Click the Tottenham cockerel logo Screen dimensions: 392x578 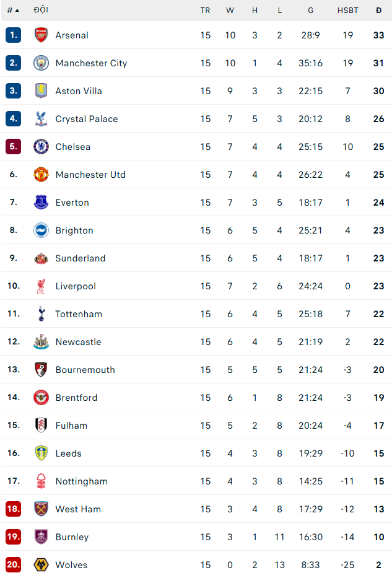pyautogui.click(x=41, y=314)
